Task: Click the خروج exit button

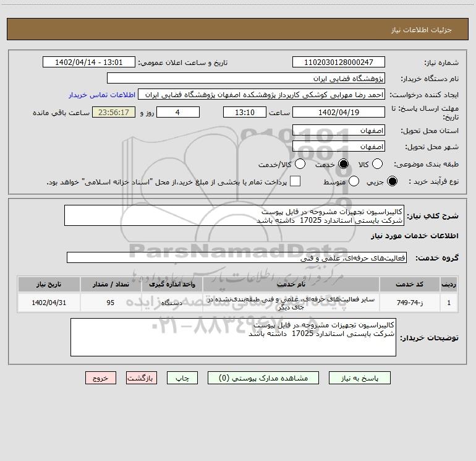Action: click(101, 378)
